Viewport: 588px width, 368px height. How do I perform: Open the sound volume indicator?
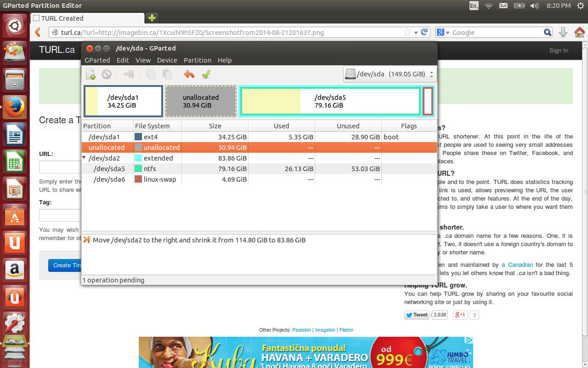535,6
